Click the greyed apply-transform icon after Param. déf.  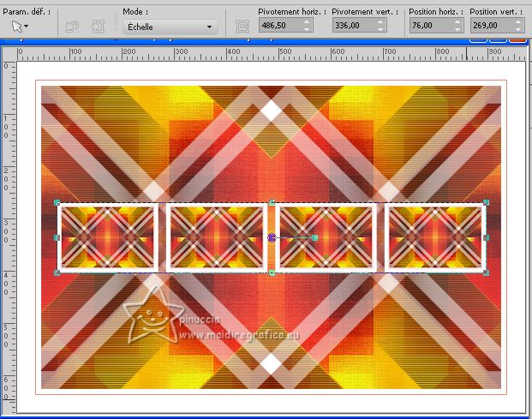(x=72, y=27)
